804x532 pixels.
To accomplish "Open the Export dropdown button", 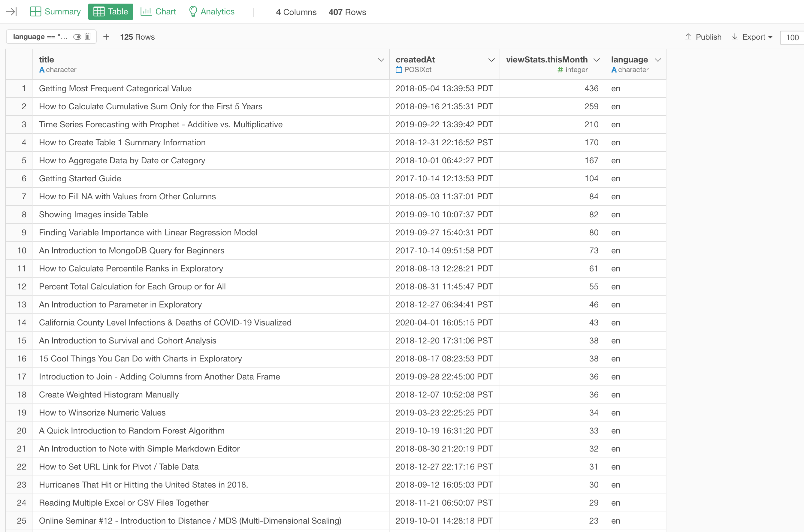I will tap(752, 37).
